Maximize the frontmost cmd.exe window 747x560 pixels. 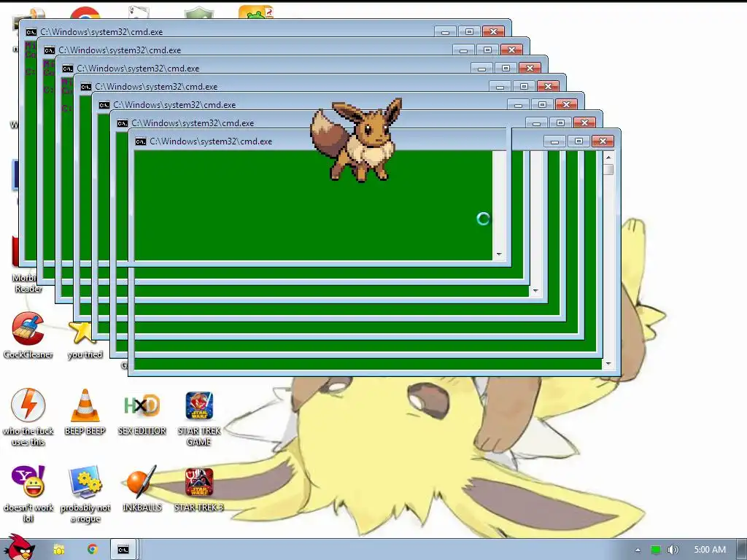click(578, 141)
